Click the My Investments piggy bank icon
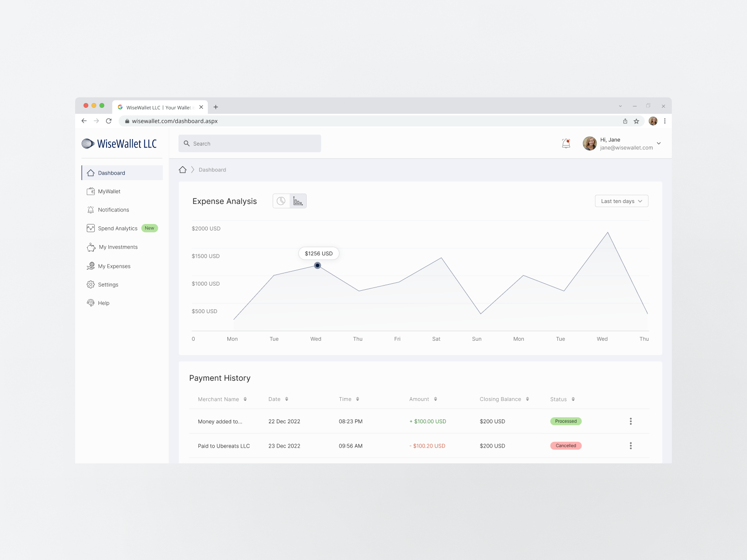The height and width of the screenshot is (560, 747). [x=91, y=247]
